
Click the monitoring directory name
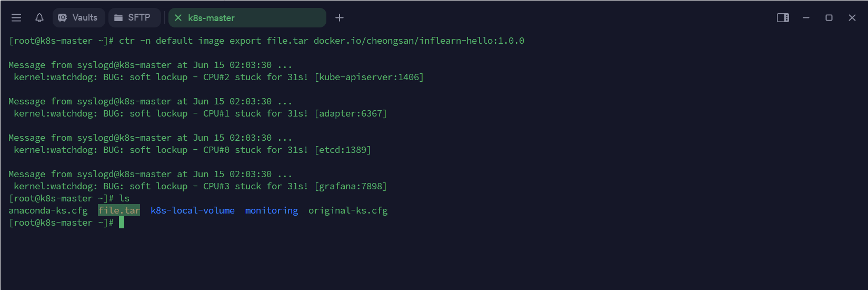point(271,210)
